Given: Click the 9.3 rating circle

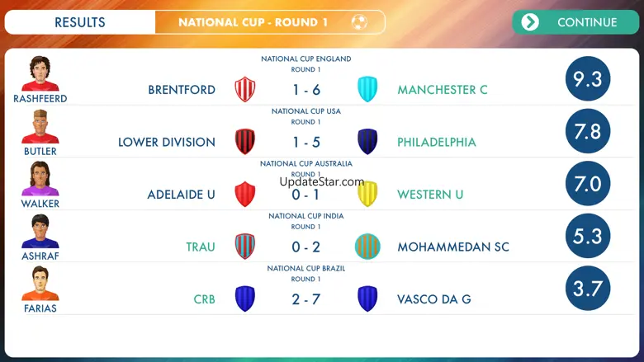Looking at the screenshot, I should [588, 78].
